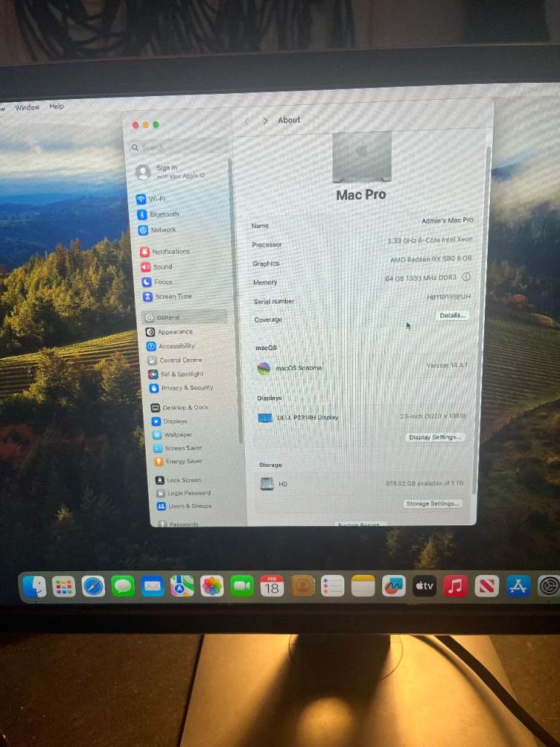Open Display Settings button
Image resolution: width=560 pixels, height=747 pixels.
coord(435,437)
